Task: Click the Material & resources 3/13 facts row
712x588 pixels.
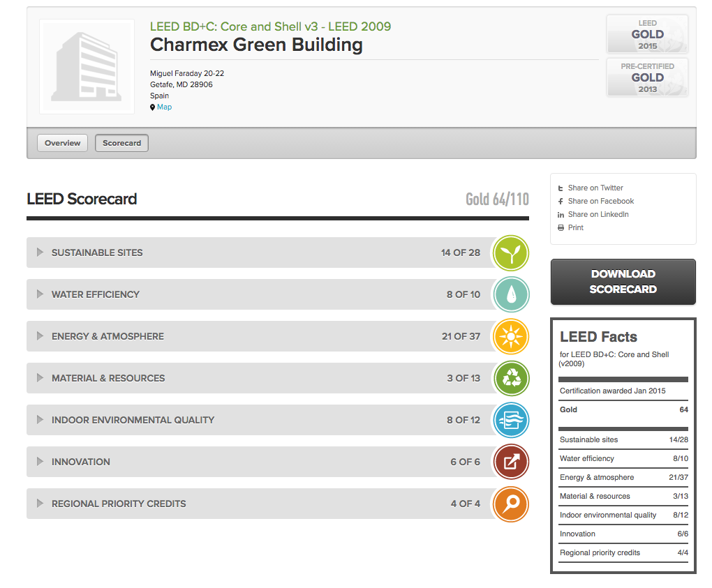Action: coord(623,497)
